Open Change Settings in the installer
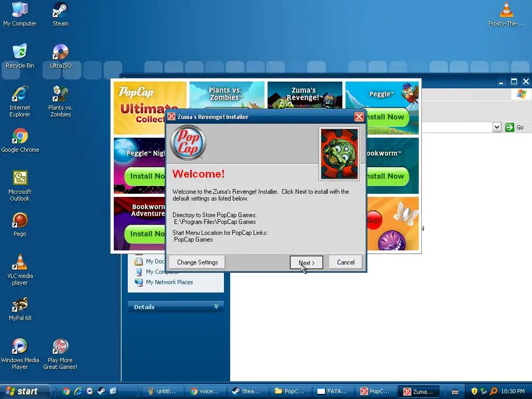This screenshot has width=532, height=399. coord(197,262)
